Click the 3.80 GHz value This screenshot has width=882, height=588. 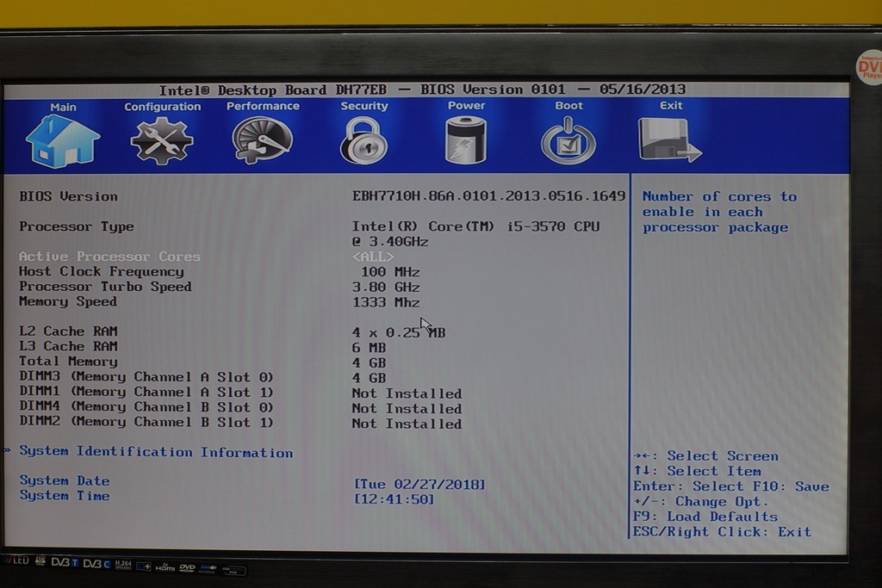point(386,288)
